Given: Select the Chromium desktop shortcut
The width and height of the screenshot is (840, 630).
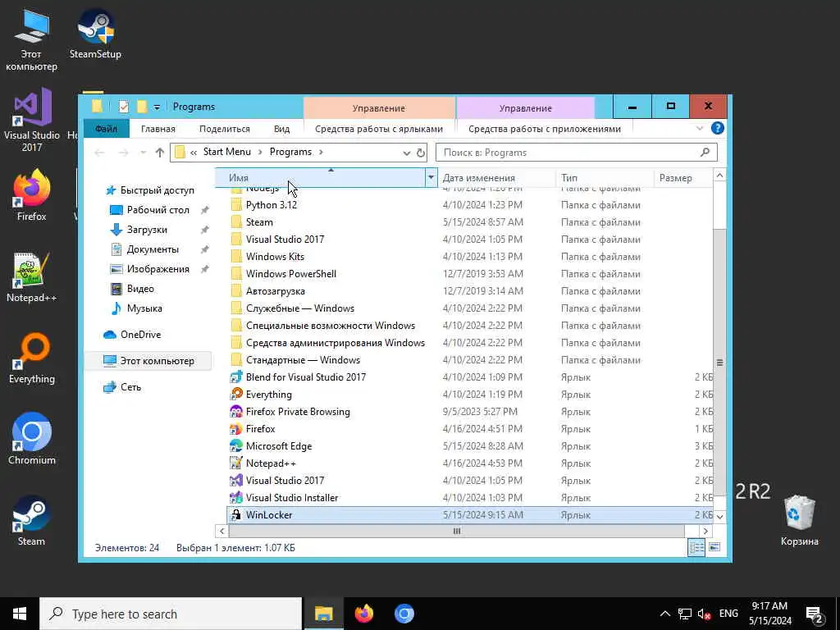Looking at the screenshot, I should 32,438.
